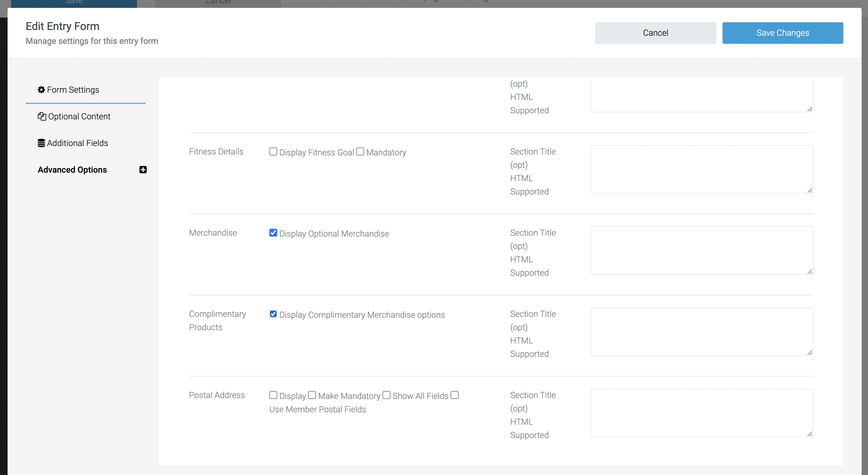Screen dimensions: 868x475
Task: Uncheck Display Optional Merchandise
Action: click(x=273, y=233)
